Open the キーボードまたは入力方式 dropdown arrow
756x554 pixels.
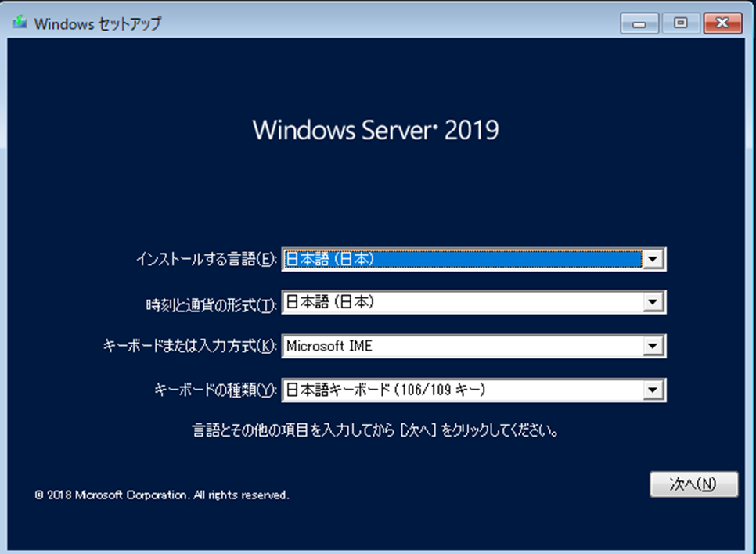[x=653, y=346]
